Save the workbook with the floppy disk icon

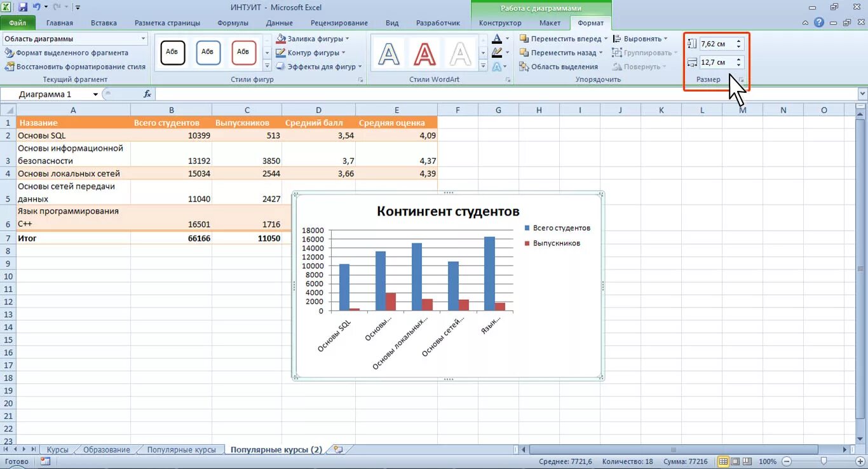point(23,8)
